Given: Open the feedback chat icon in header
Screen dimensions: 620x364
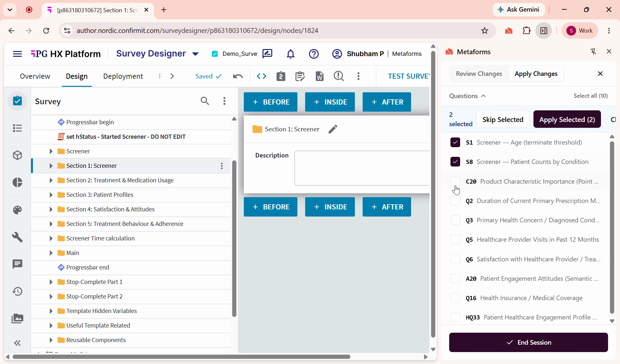Looking at the screenshot, I should click(267, 54).
